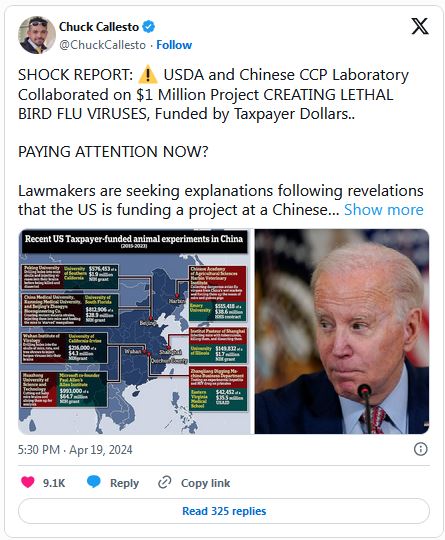Image resolution: width=445 pixels, height=540 pixels.
Task: Click the tweet body text
Action: (x=220, y=142)
